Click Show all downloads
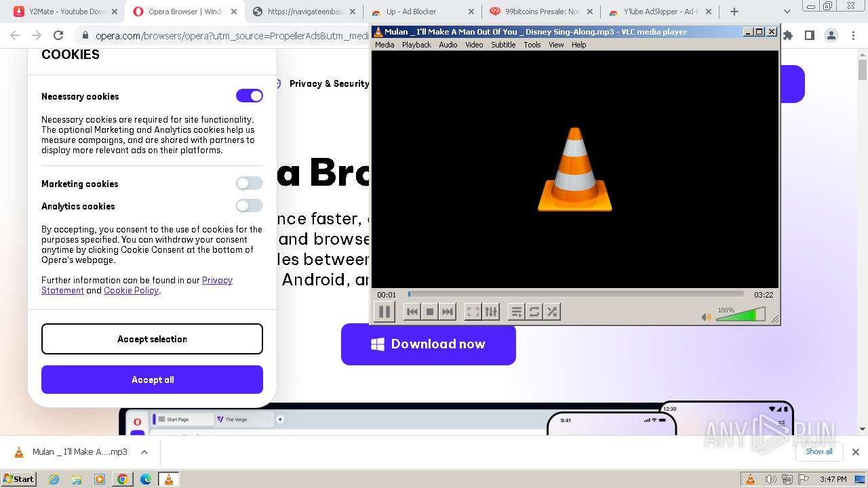868x488 pixels. 819,451
